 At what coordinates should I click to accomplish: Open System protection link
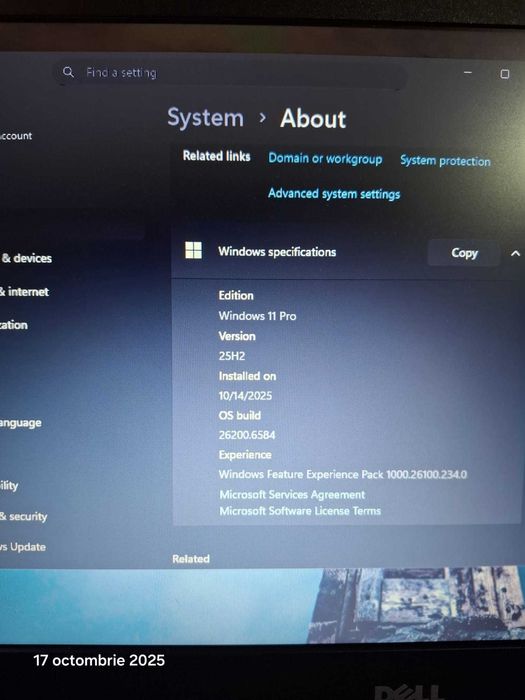[445, 161]
